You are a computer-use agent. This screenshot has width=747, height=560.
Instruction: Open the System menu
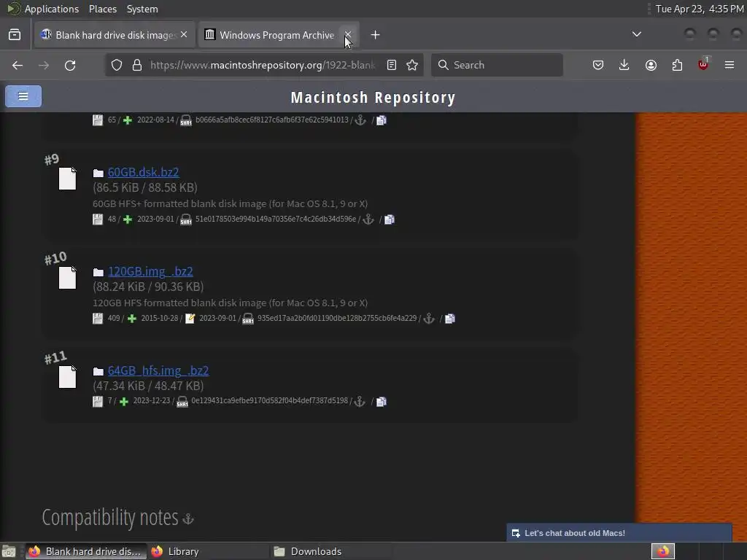pyautogui.click(x=142, y=9)
